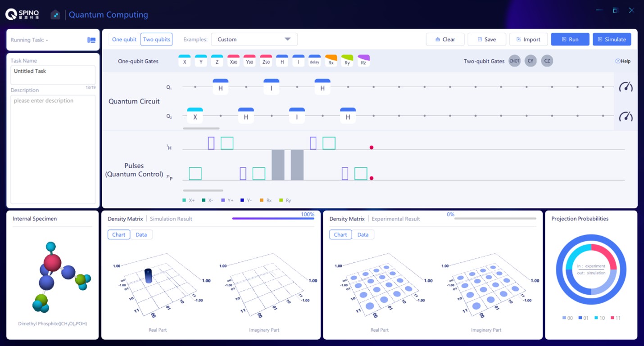Open the Running Task list icon
The width and height of the screenshot is (644, 346).
pos(91,40)
